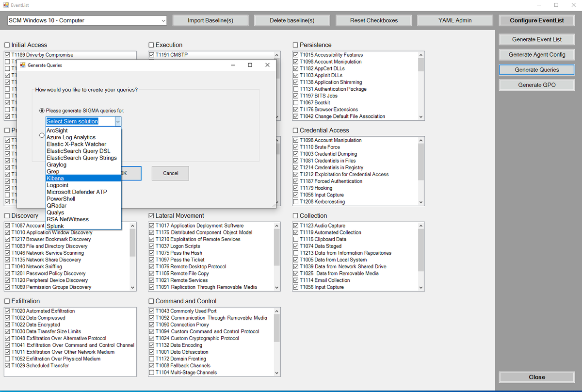The width and height of the screenshot is (582, 392).
Task: Uncheck T1189 Drive-by Compromise
Action: point(7,55)
